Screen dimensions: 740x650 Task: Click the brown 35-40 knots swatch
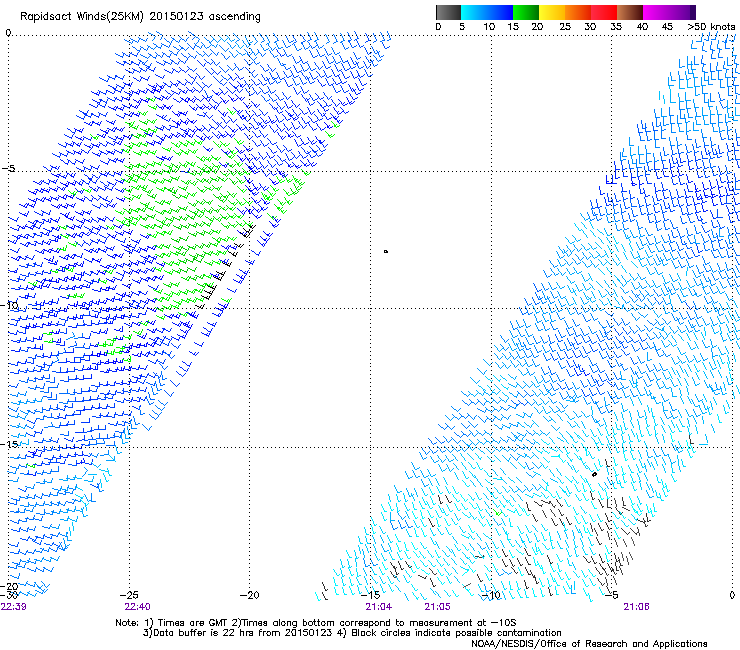click(x=630, y=12)
